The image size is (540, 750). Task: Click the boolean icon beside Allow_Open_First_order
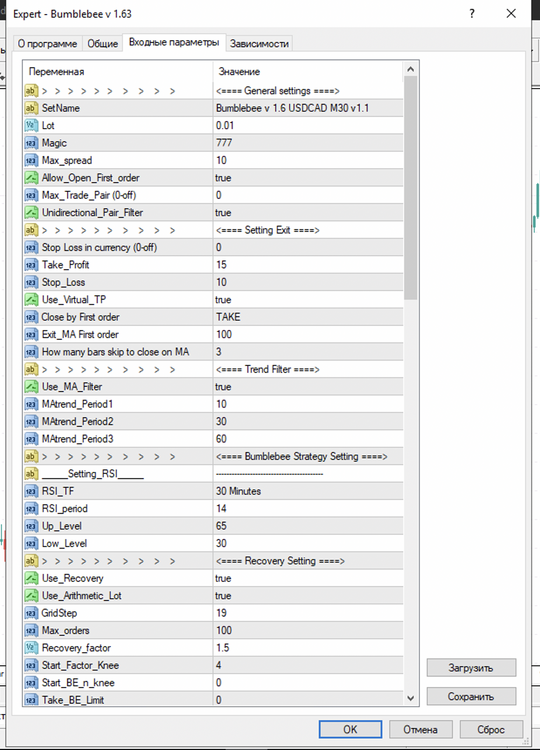[31, 178]
